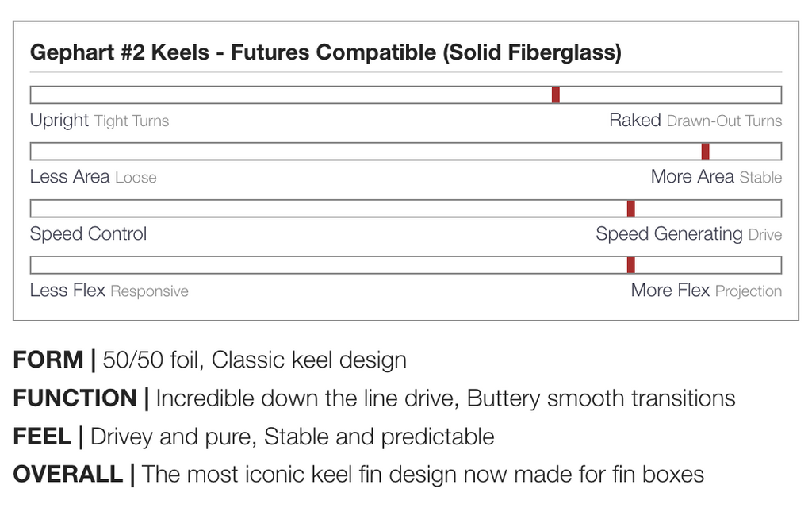Click the red marker on the Upright–Raked slider

[x=556, y=94]
